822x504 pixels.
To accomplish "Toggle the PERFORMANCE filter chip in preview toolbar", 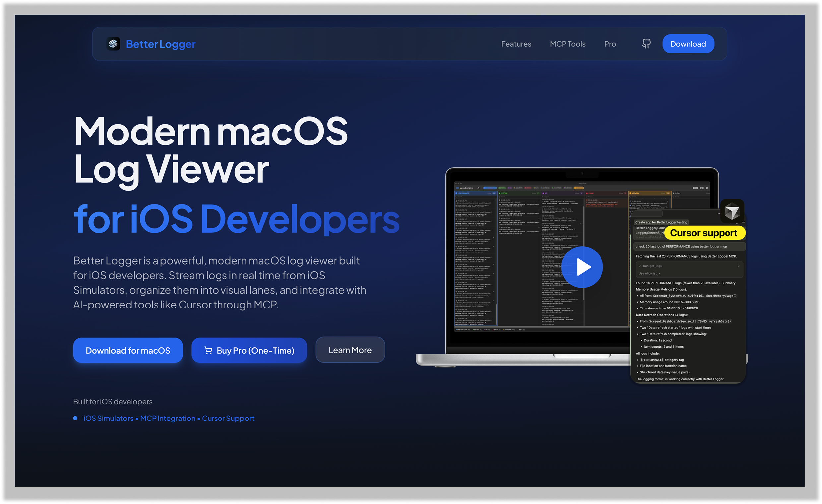I will (x=490, y=188).
